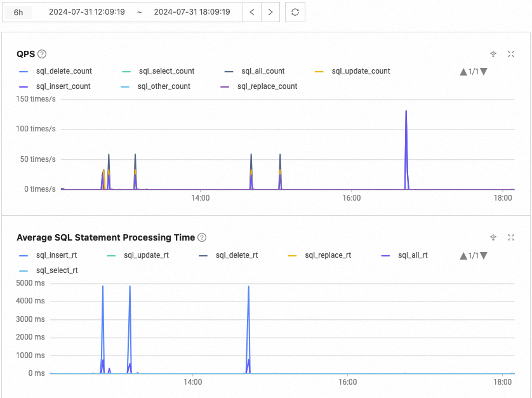
Task: Click the 16:00 label on QPS chart
Action: [x=352, y=198]
